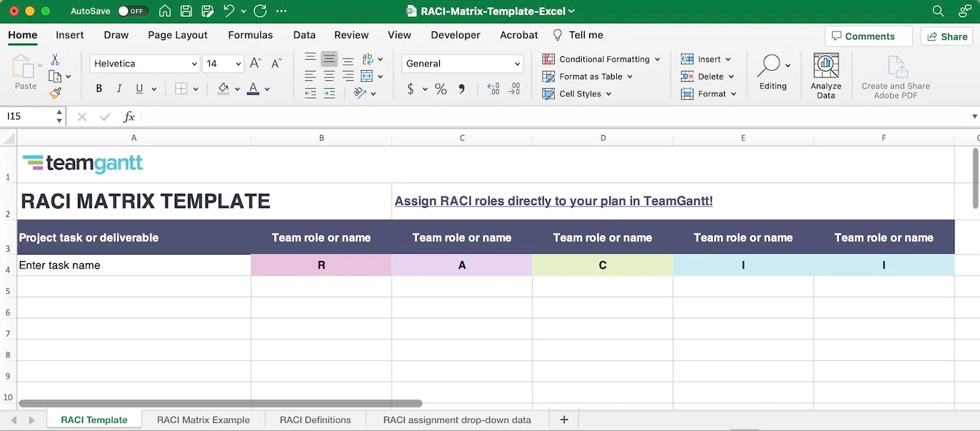Screen dimensions: 980x431
Task: Click the Cut scissors icon
Action: point(55,58)
